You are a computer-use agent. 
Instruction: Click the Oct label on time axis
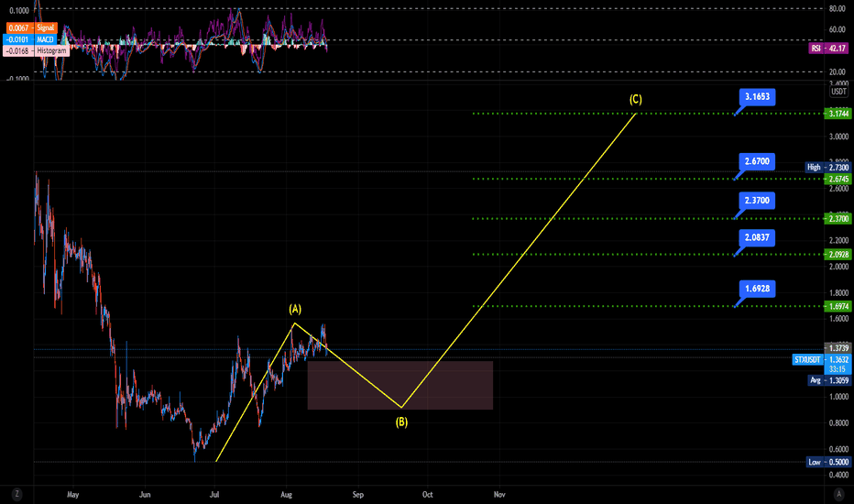tap(428, 495)
